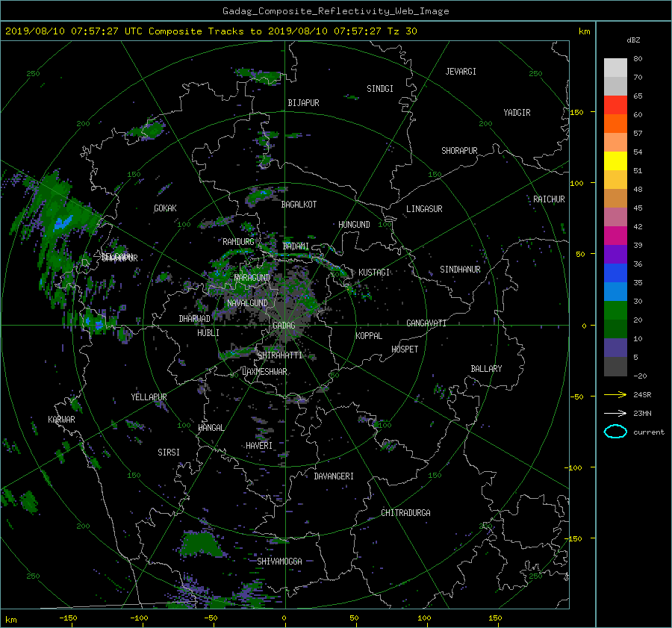Click the SHIRAHATTI city label
The image size is (672, 628).
(280, 355)
